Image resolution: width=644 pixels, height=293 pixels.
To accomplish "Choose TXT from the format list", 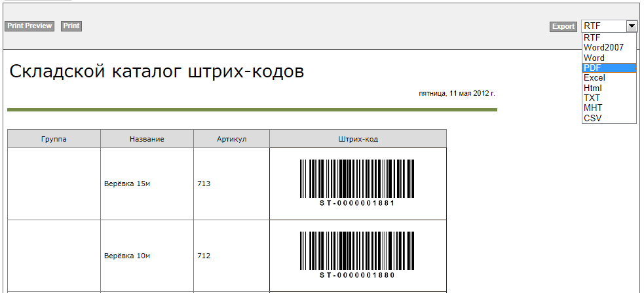I will tap(592, 98).
